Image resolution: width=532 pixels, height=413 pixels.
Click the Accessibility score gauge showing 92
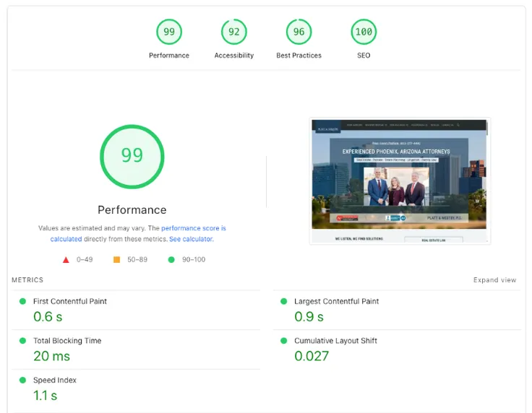click(x=233, y=32)
